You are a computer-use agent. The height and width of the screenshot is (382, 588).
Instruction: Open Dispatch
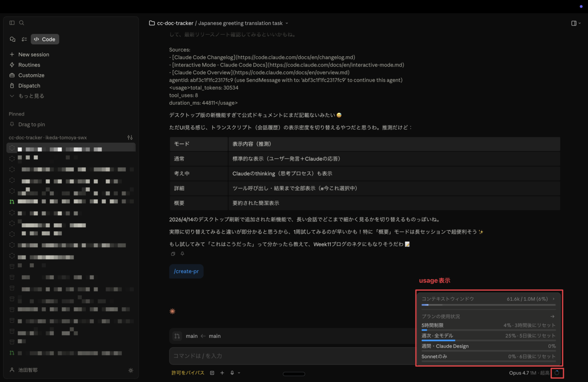point(25,86)
